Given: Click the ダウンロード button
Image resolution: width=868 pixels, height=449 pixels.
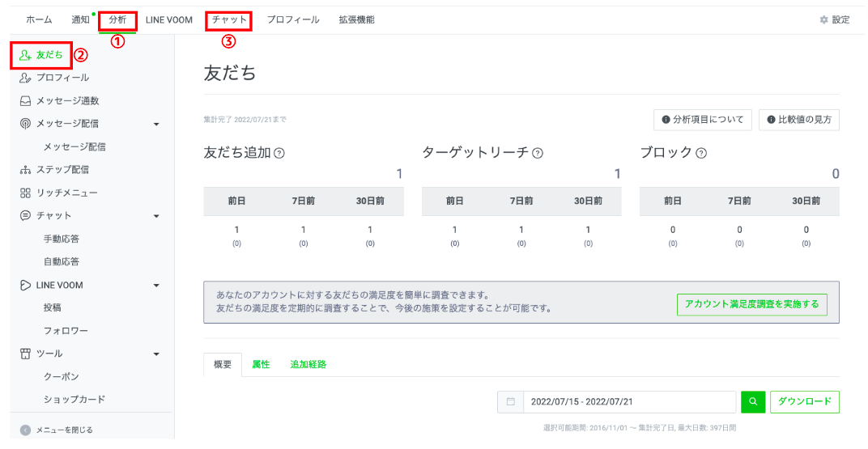Looking at the screenshot, I should point(804,402).
